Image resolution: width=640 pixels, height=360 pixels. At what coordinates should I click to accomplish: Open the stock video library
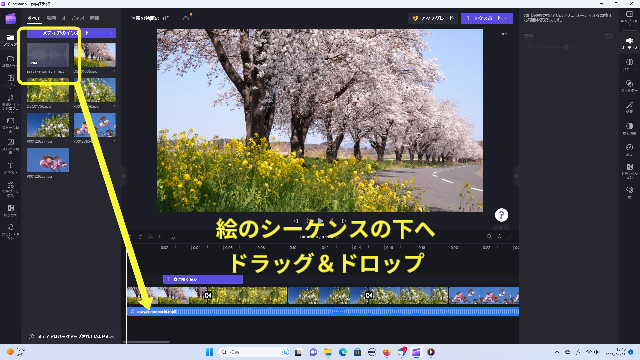click(x=10, y=124)
